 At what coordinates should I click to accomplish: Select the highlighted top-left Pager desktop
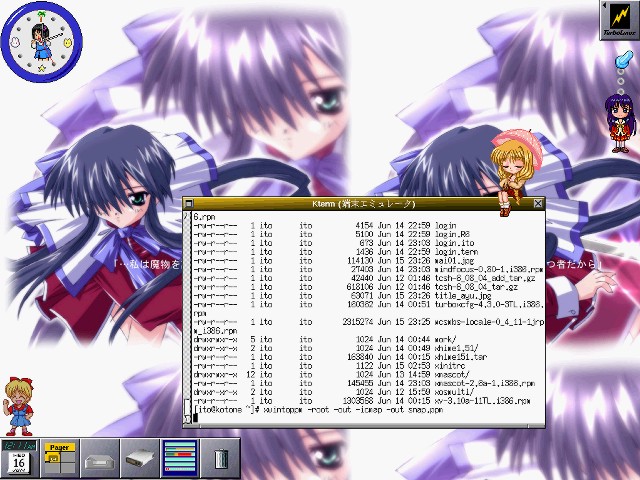coord(52,458)
